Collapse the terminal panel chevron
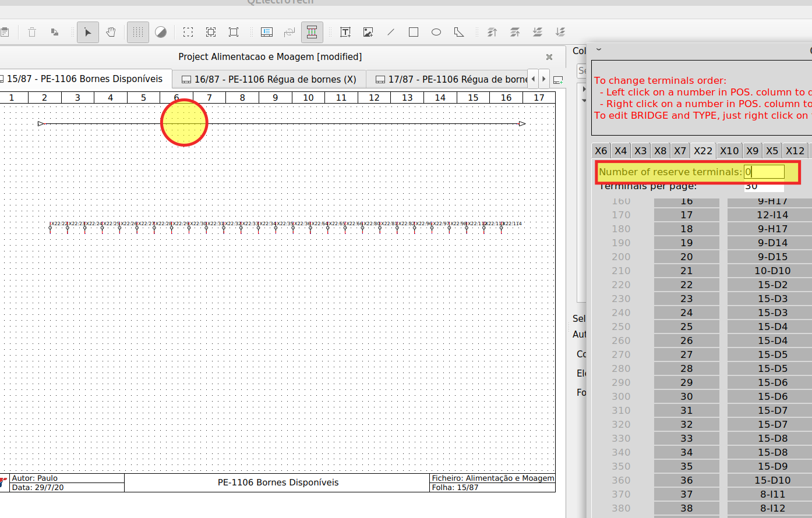The image size is (812, 518). [599, 50]
